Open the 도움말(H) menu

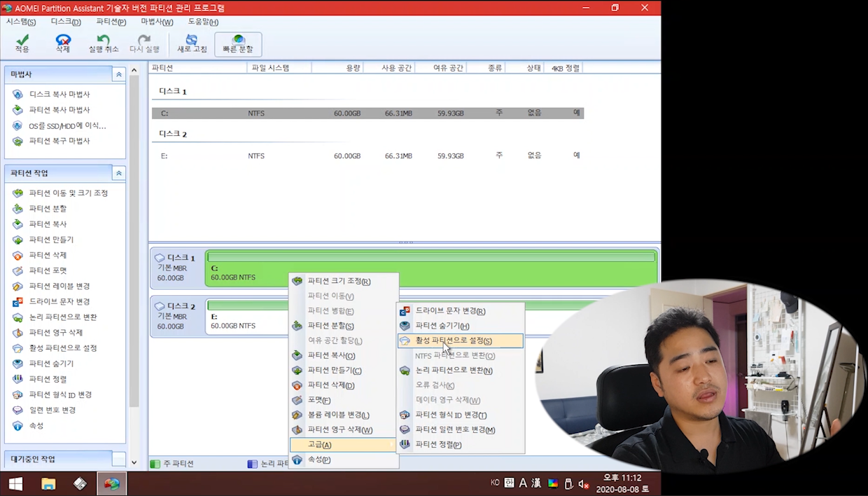203,22
